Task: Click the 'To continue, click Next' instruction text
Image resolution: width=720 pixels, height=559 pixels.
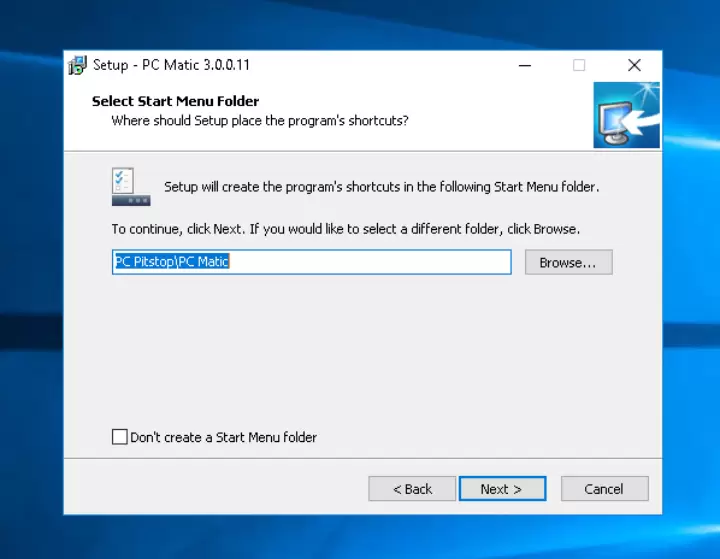Action: point(346,229)
